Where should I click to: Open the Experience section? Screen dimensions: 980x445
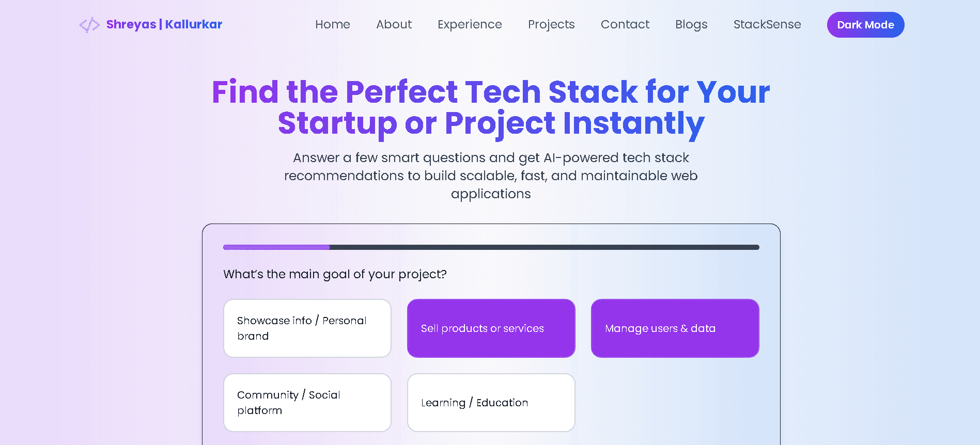470,24
